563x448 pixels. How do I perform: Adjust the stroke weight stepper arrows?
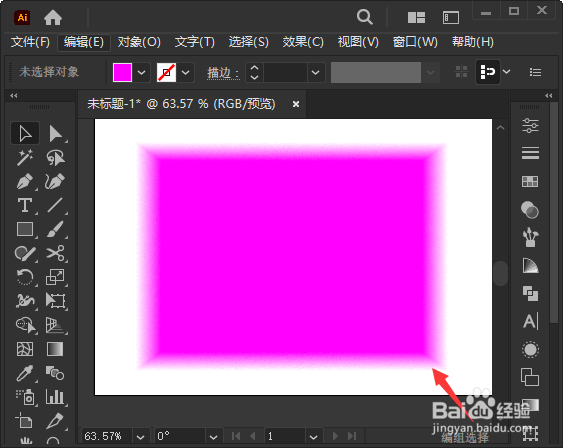[254, 73]
